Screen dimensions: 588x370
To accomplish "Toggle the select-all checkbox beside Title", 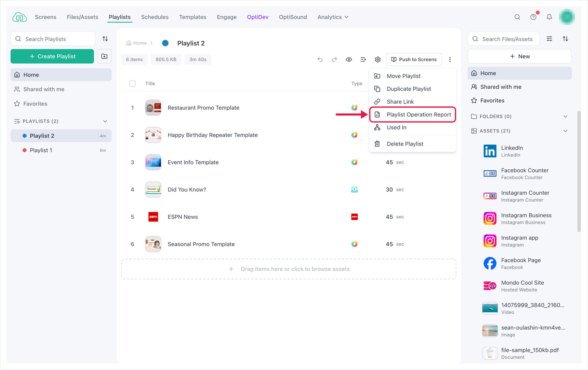I will click(x=132, y=84).
